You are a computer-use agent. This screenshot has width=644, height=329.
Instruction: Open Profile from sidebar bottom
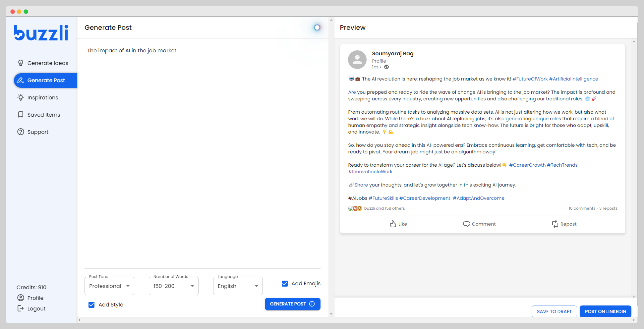point(35,298)
